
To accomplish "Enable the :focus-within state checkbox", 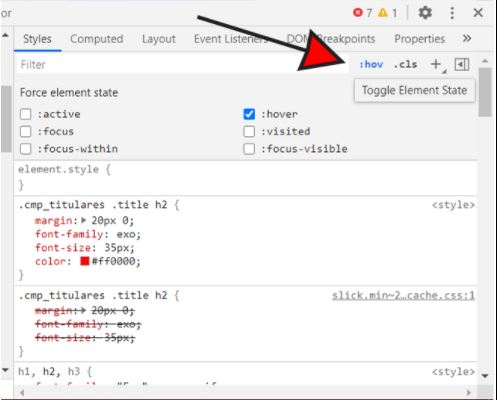I will pos(26,149).
